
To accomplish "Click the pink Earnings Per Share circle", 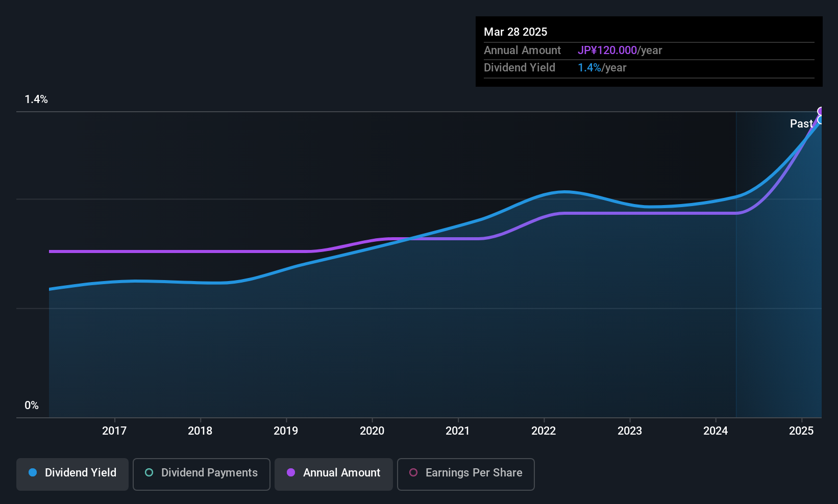I will 413,473.
